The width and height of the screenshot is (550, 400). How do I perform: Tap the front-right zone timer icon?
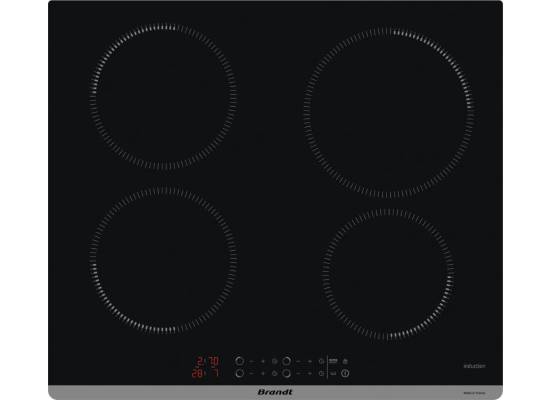321,373
